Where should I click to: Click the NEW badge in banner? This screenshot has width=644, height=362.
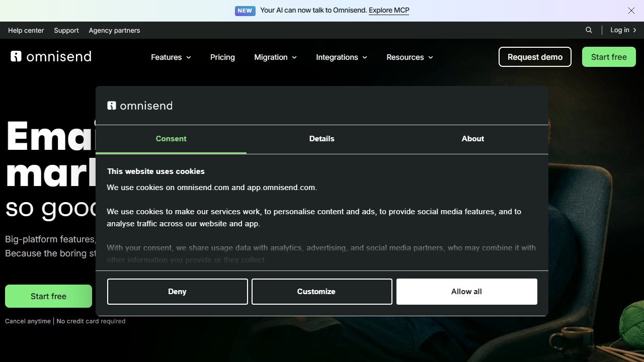245,11
